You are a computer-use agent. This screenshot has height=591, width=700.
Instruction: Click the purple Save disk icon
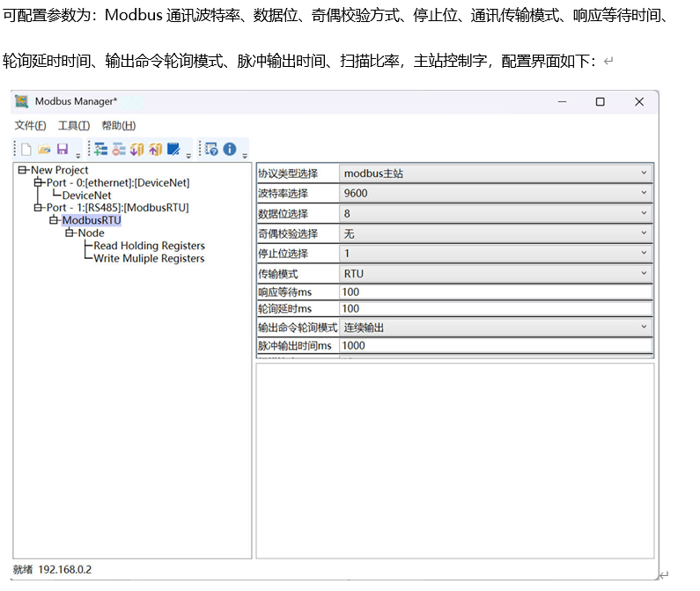(63, 149)
